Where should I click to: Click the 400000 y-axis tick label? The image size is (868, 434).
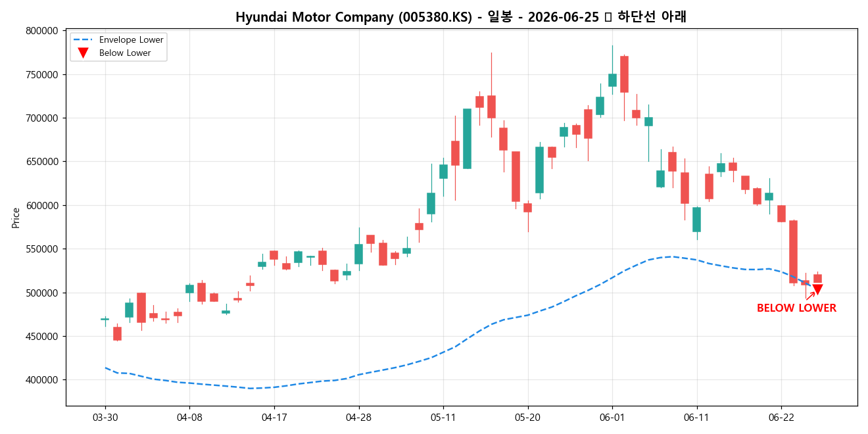pos(42,380)
